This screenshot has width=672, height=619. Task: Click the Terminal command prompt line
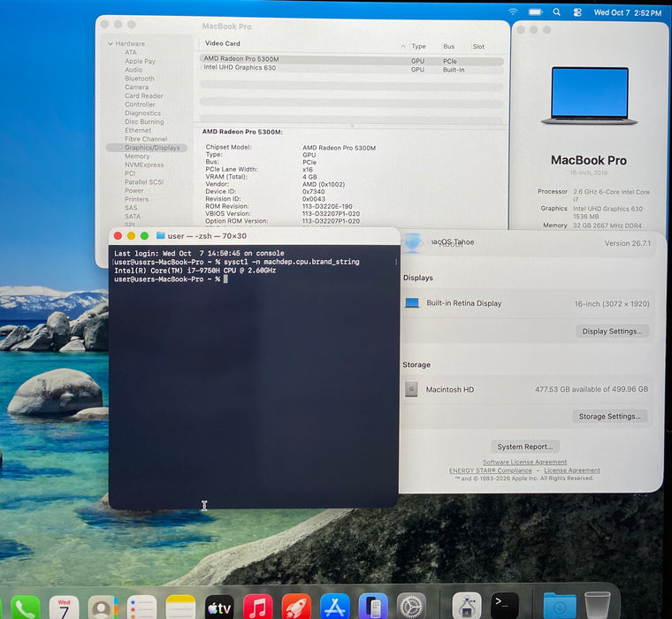tap(171, 279)
